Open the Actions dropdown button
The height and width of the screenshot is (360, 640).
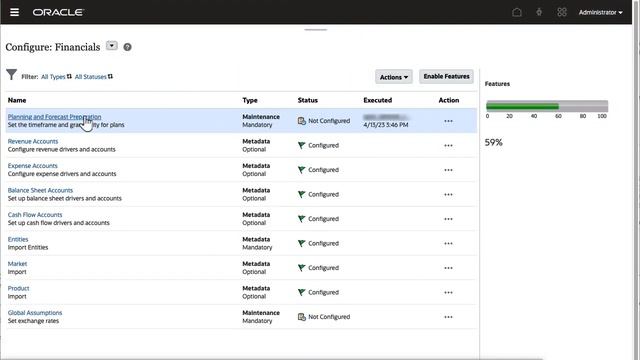click(x=393, y=77)
